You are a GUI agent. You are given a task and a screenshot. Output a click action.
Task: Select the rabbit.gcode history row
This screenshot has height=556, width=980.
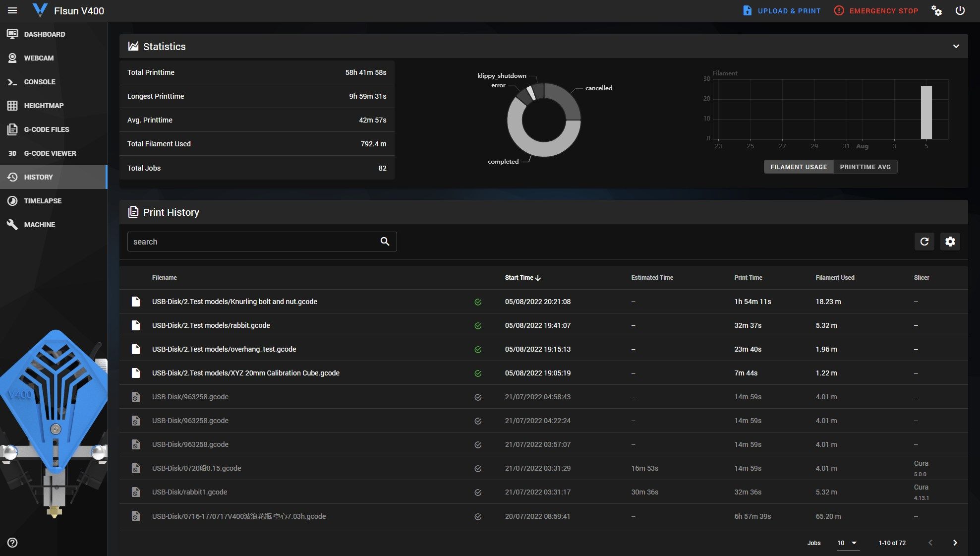coord(544,325)
